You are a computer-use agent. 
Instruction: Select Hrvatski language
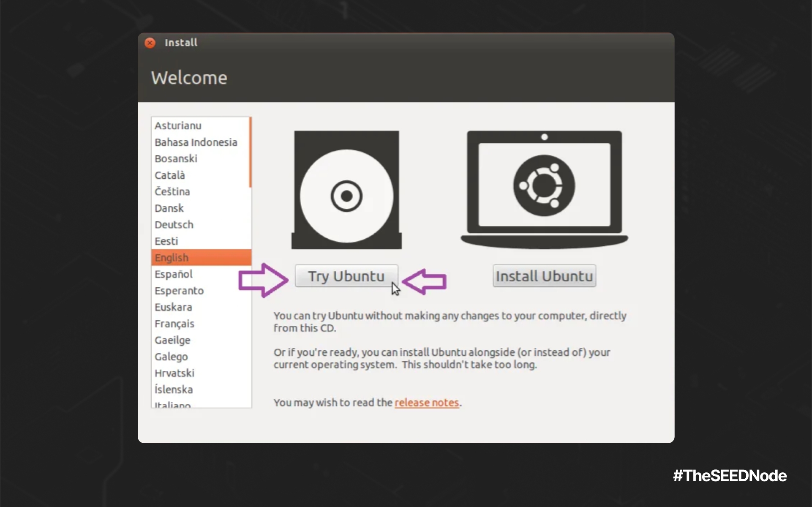[x=174, y=373]
